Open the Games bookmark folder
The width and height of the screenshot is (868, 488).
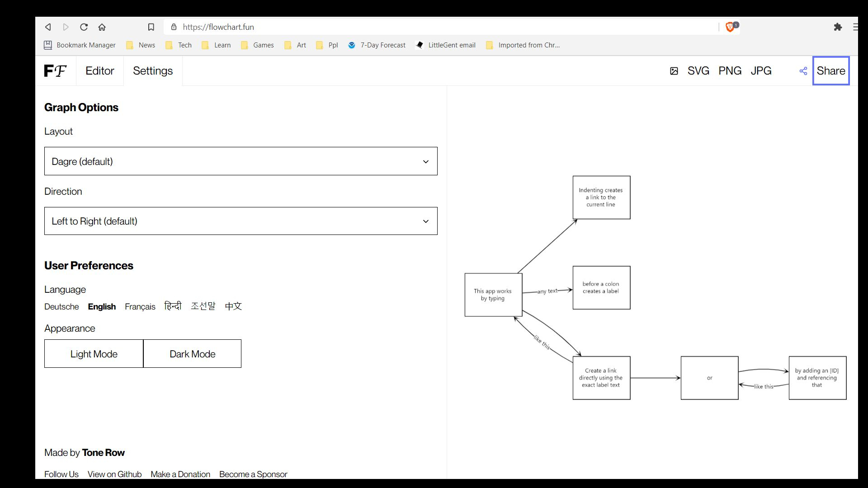[x=257, y=45]
